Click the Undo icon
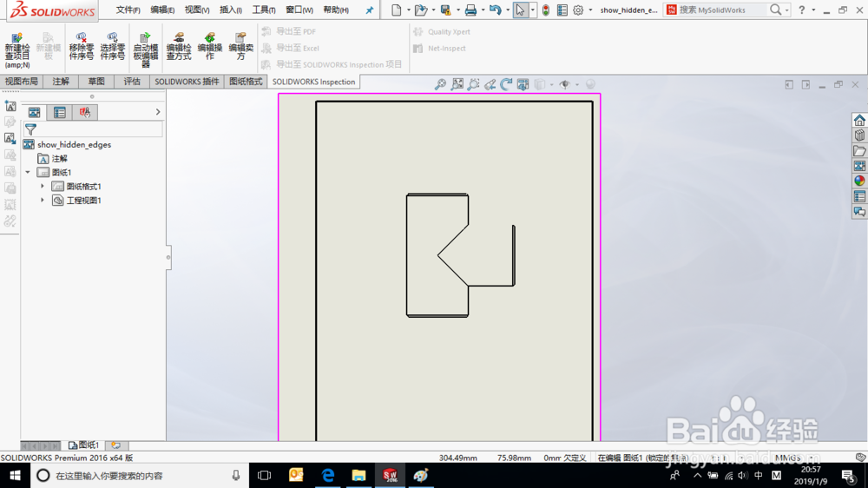 496,10
